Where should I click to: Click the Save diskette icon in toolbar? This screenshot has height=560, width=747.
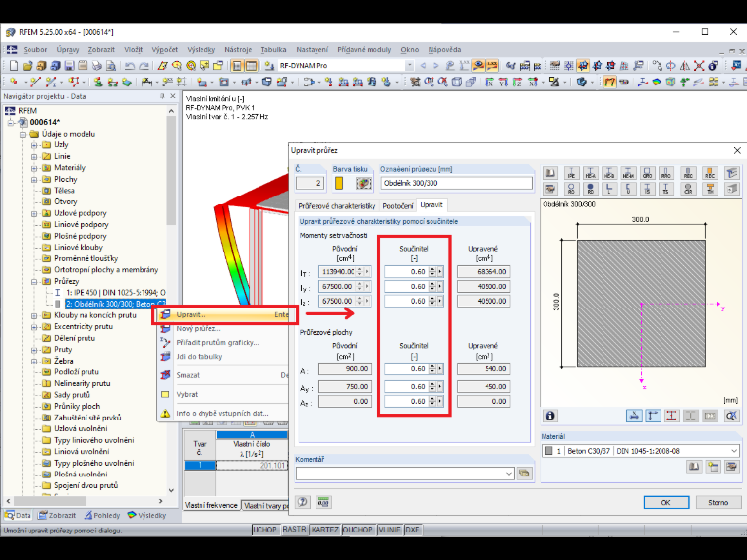(x=69, y=66)
